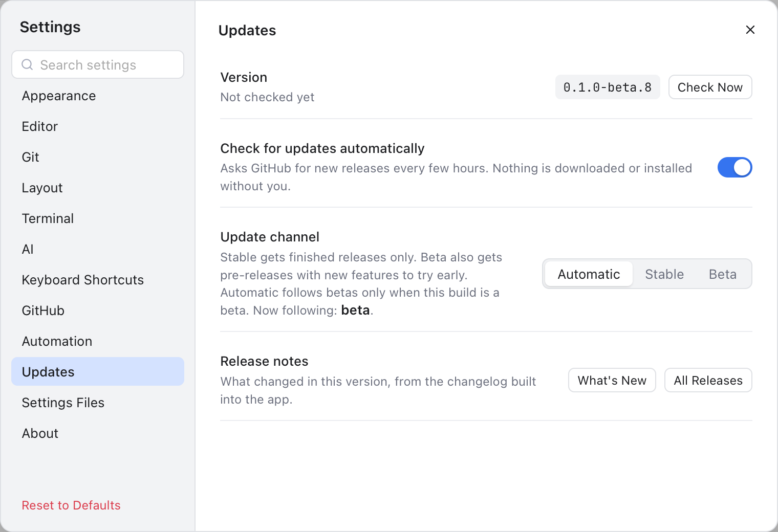The image size is (778, 532).
Task: Open the Appearance settings section
Action: [98, 96]
